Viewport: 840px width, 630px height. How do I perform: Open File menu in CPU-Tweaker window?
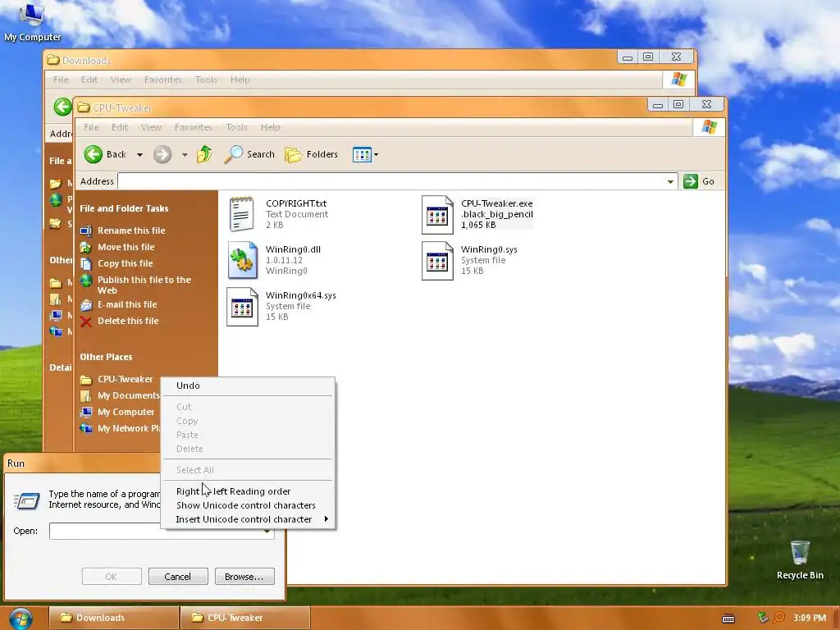tap(91, 127)
